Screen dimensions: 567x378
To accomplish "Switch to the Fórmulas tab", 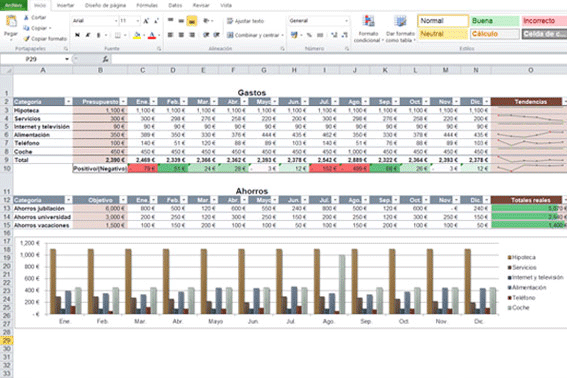I will tap(147, 5).
